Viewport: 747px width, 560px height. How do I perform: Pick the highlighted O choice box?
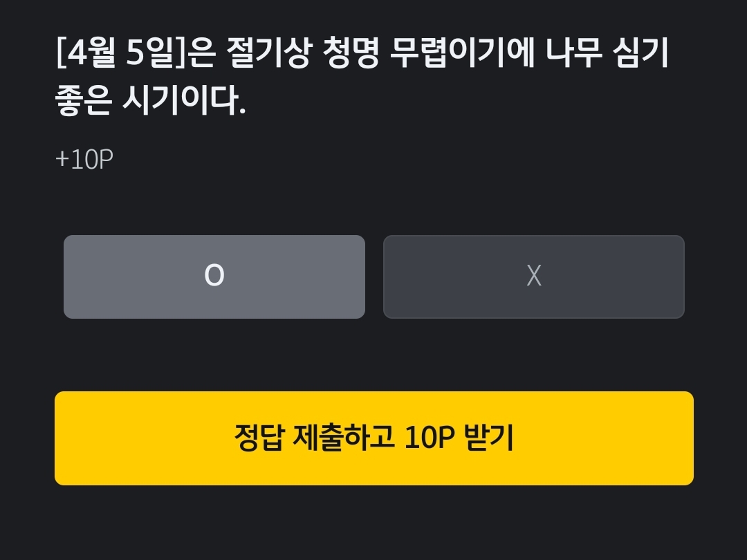(214, 277)
